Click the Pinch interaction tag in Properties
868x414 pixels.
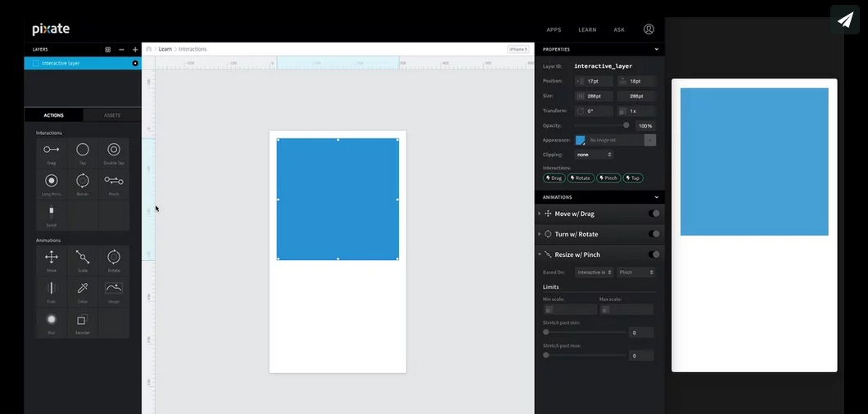tap(608, 178)
